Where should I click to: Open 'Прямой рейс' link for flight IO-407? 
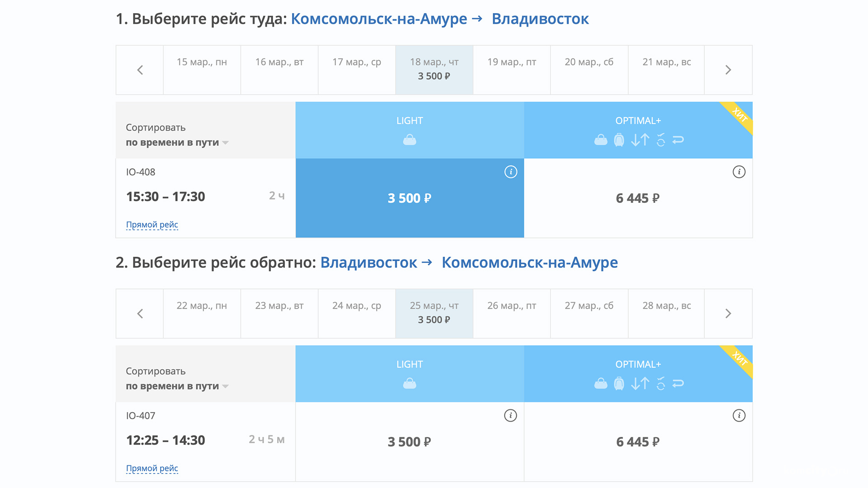click(152, 468)
